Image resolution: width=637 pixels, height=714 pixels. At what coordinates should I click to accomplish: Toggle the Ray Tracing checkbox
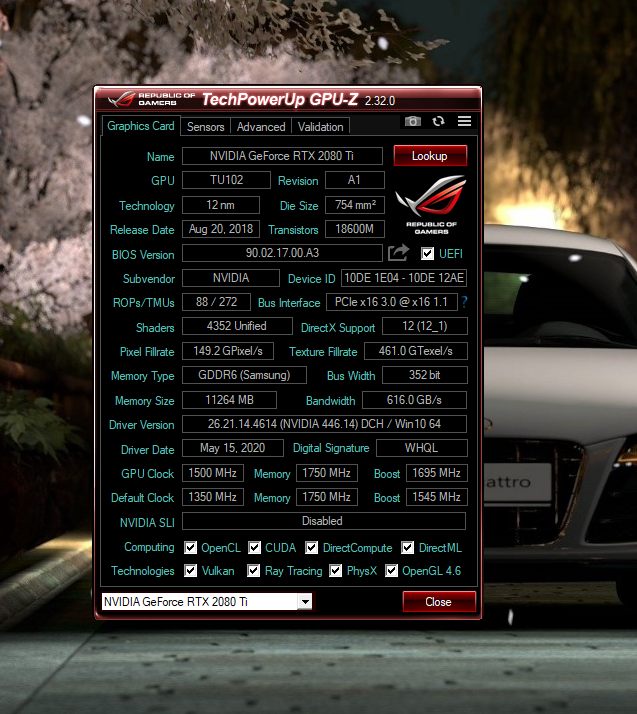pyautogui.click(x=254, y=571)
